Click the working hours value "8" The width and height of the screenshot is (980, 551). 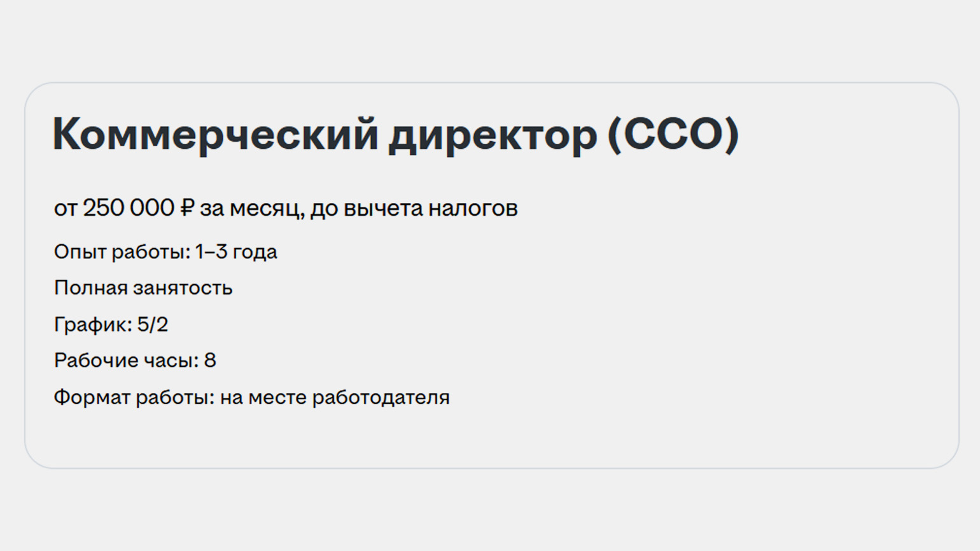[x=210, y=361]
